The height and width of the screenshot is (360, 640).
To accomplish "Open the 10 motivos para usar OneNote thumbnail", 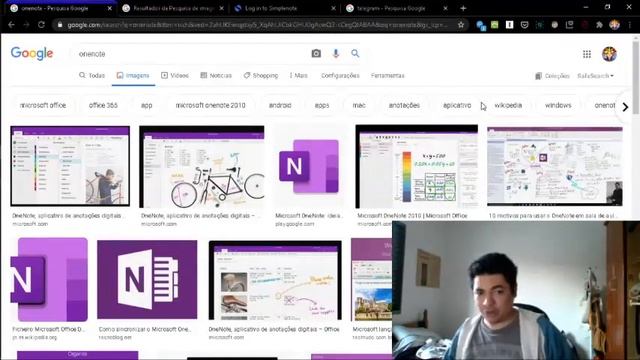I will click(x=554, y=166).
